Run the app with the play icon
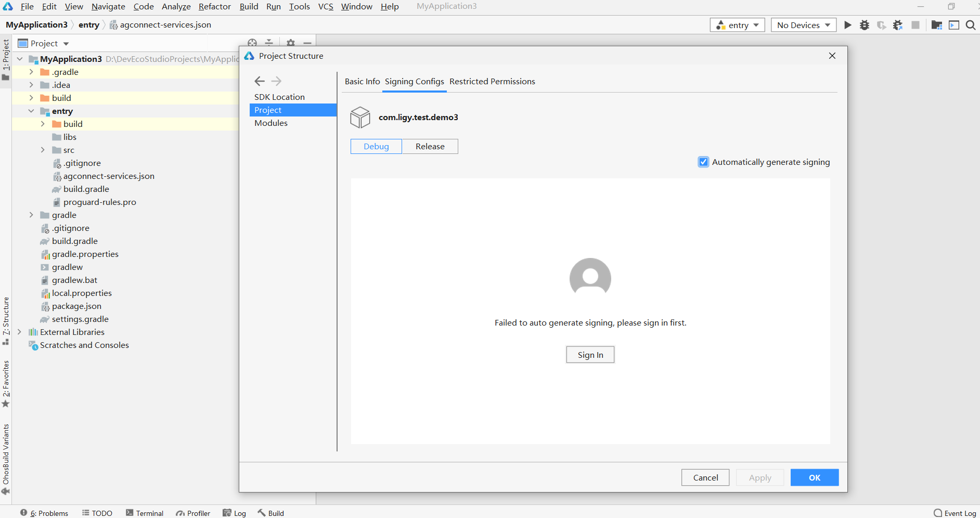 [848, 25]
